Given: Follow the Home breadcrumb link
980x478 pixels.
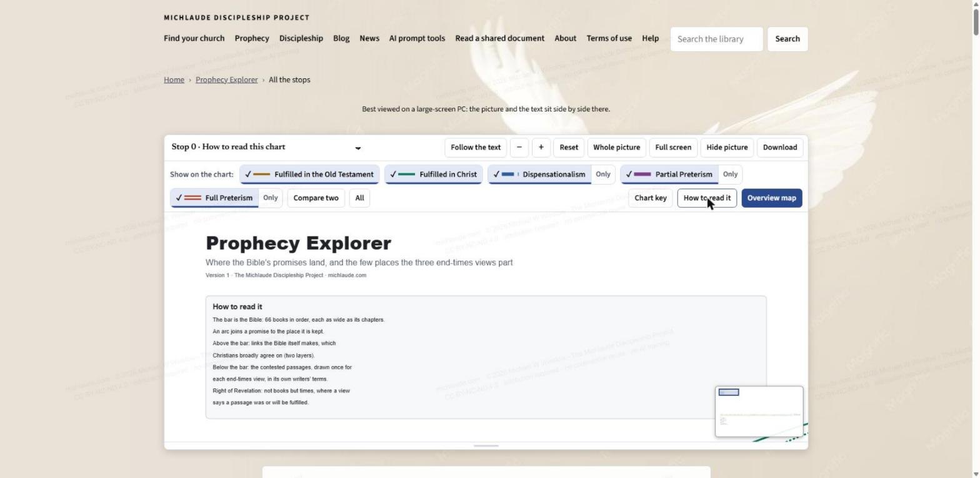Looking at the screenshot, I should [174, 79].
